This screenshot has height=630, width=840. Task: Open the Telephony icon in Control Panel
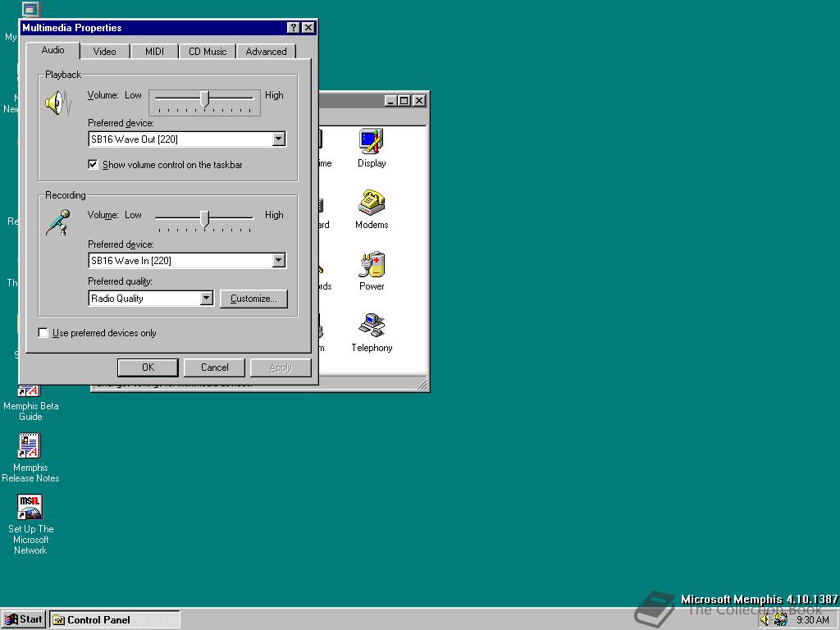pyautogui.click(x=372, y=332)
